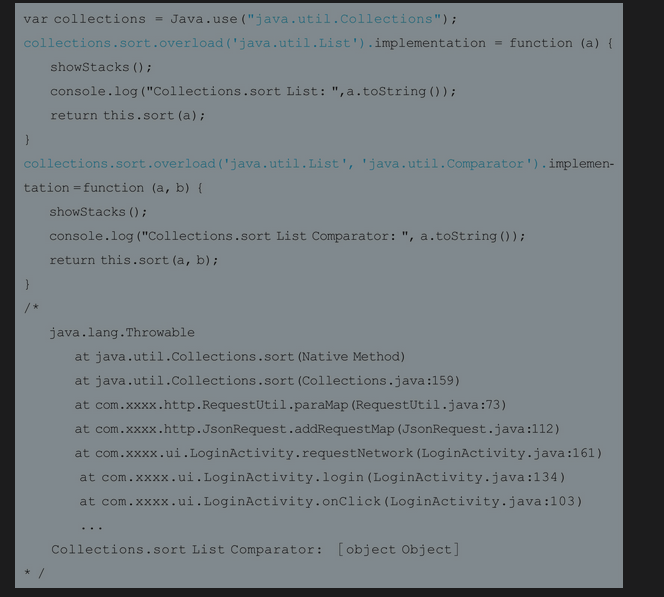Viewport: 664px width, 597px height.
Task: Click the second showStacks() call
Action: tap(98, 212)
